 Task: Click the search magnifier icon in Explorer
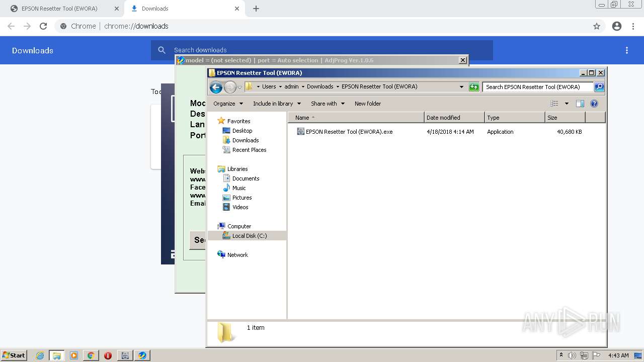[x=599, y=87]
